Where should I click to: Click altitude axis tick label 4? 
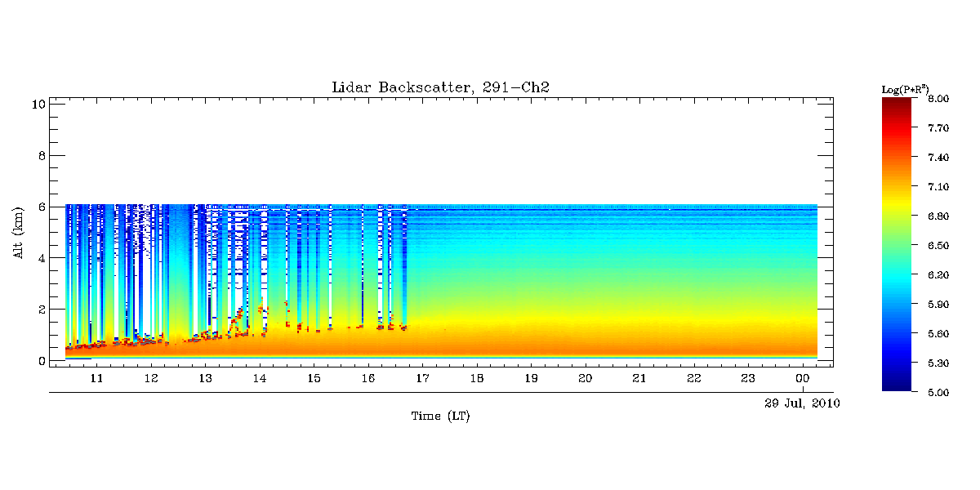click(x=40, y=258)
